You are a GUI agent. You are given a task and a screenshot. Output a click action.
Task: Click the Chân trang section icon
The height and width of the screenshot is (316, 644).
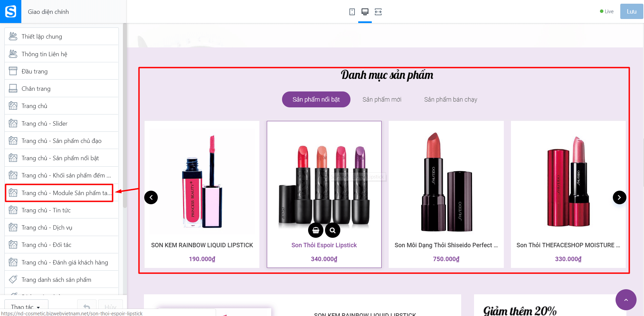(x=13, y=88)
